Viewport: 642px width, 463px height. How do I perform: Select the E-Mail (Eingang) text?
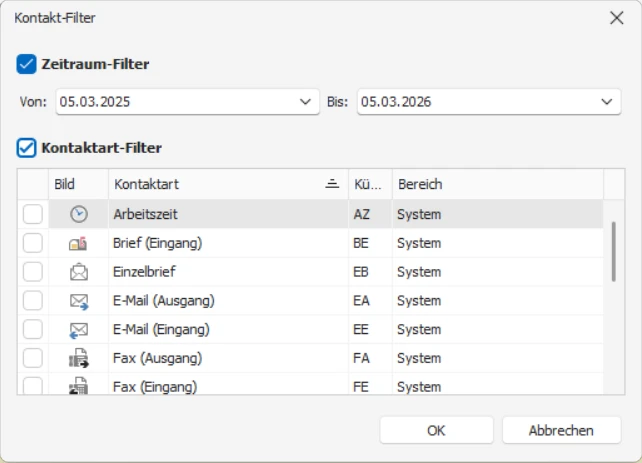(161, 330)
